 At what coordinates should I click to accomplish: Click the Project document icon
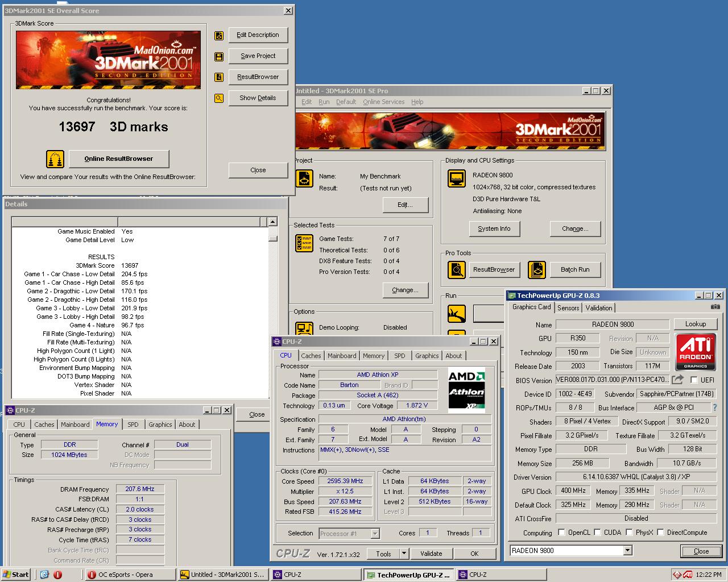(305, 178)
